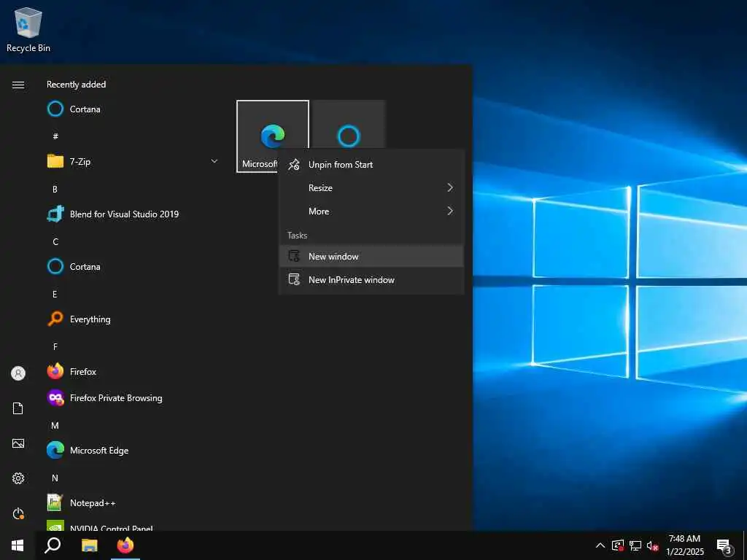The width and height of the screenshot is (747, 560).
Task: Open Settings gear in Start sidebar
Action: [18, 478]
